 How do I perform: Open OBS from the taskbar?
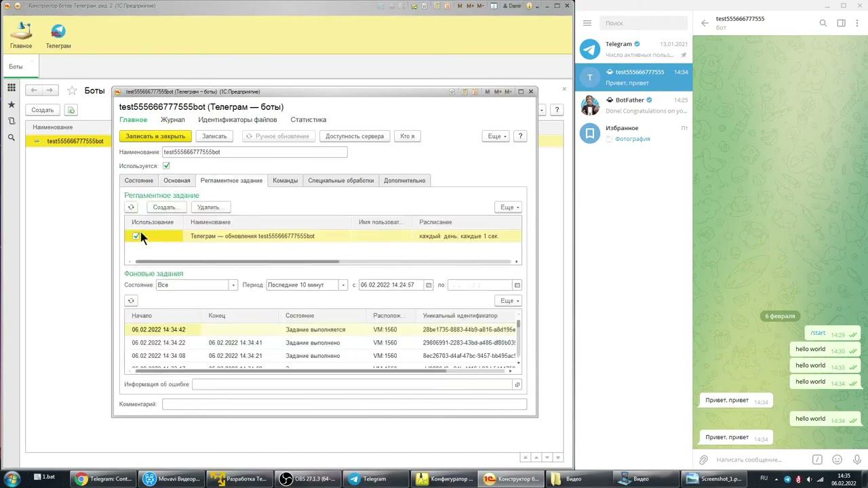pyautogui.click(x=309, y=479)
